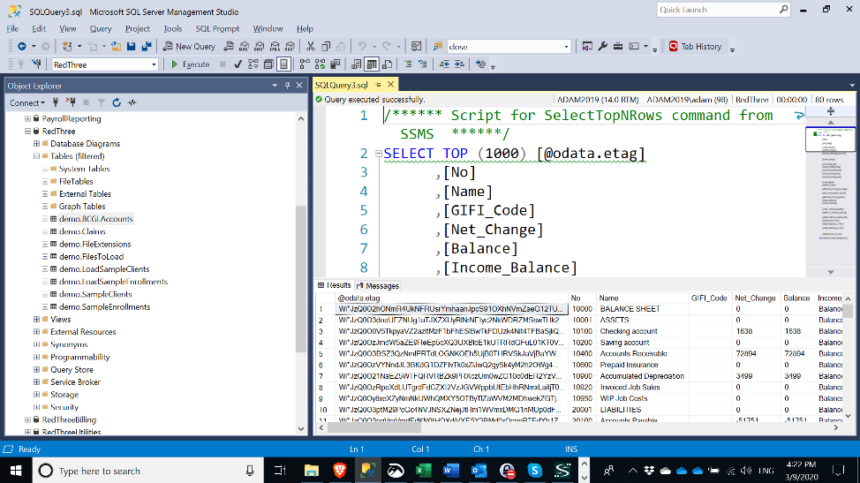Expand the PayrollReporting database node
The height and width of the screenshot is (483, 860).
[27, 118]
